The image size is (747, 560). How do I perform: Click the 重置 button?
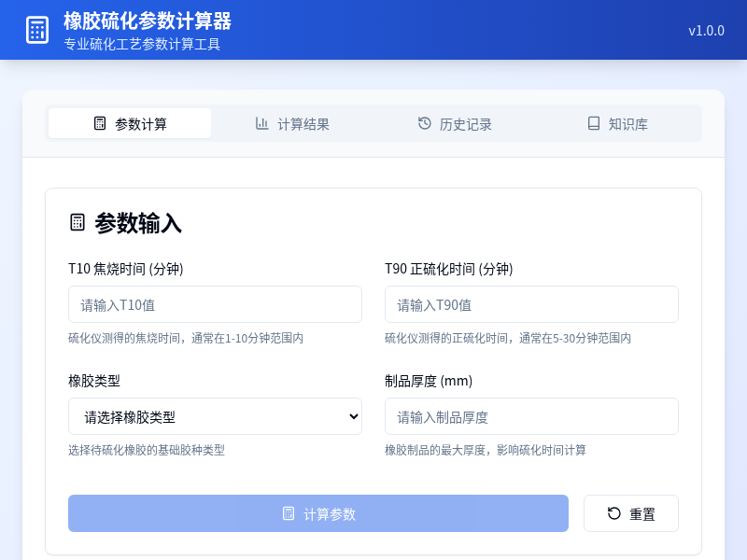pos(631,513)
